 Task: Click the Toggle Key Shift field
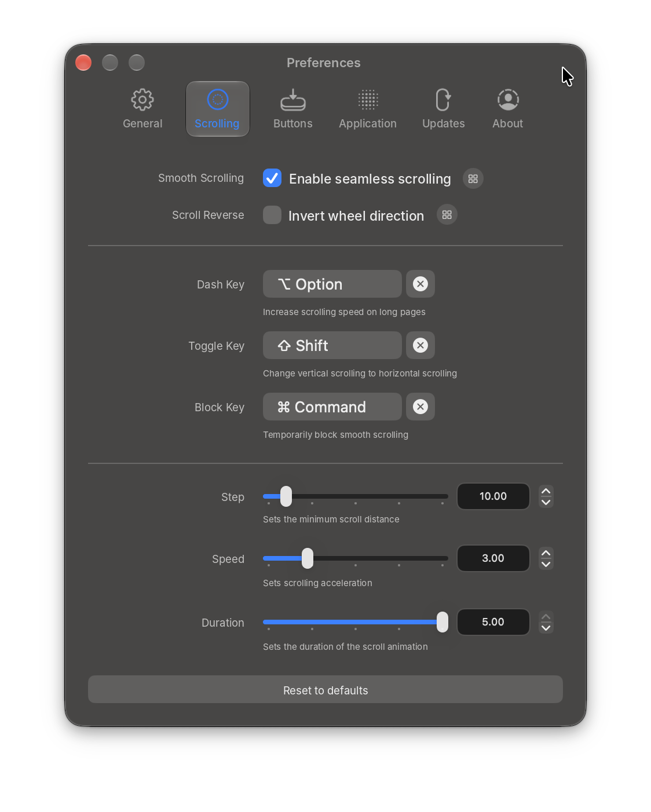332,345
